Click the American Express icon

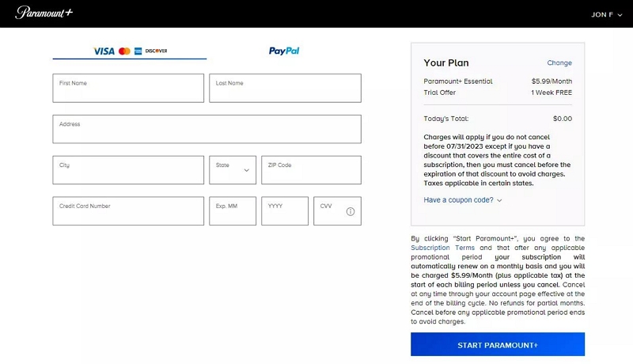(138, 51)
